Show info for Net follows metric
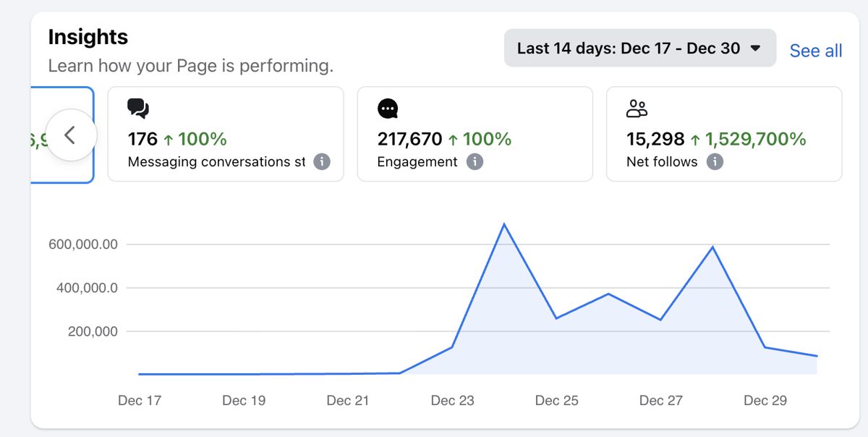Viewport: 868px width, 437px height. [715, 162]
